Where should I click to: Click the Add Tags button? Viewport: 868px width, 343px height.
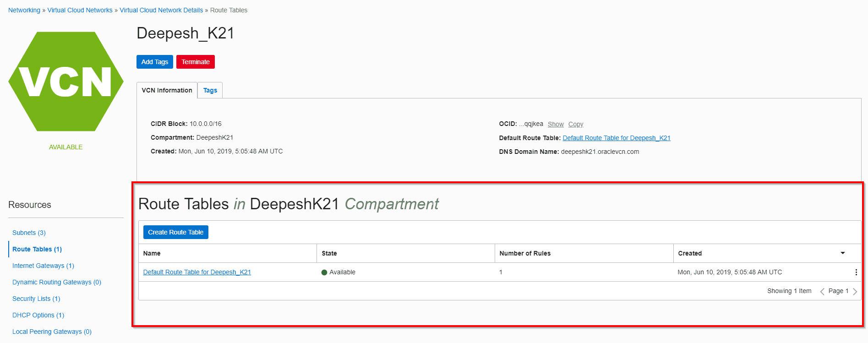coord(155,62)
